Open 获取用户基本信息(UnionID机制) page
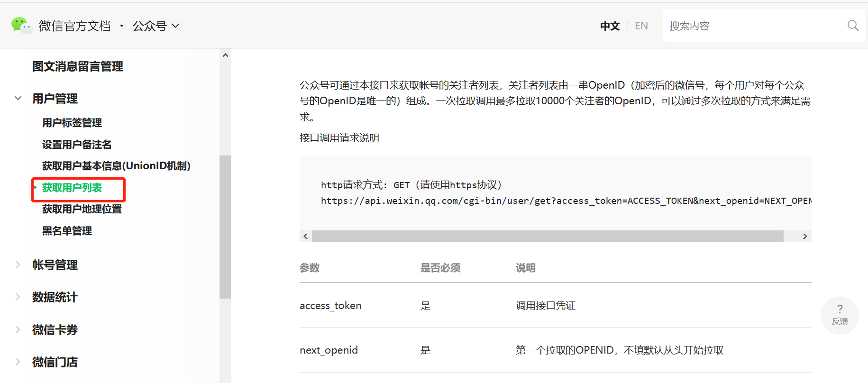868x383 pixels. [116, 166]
